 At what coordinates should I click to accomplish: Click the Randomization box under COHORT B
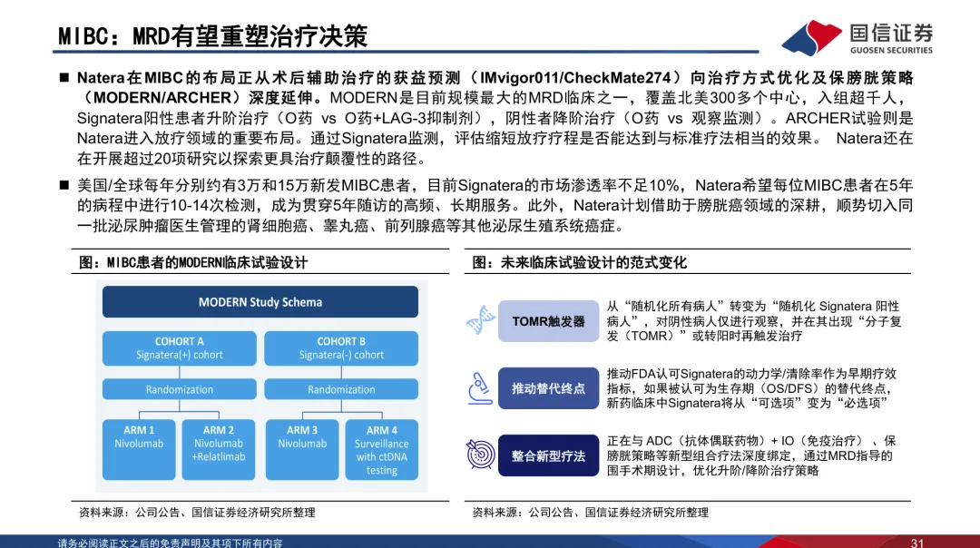pyautogui.click(x=341, y=389)
